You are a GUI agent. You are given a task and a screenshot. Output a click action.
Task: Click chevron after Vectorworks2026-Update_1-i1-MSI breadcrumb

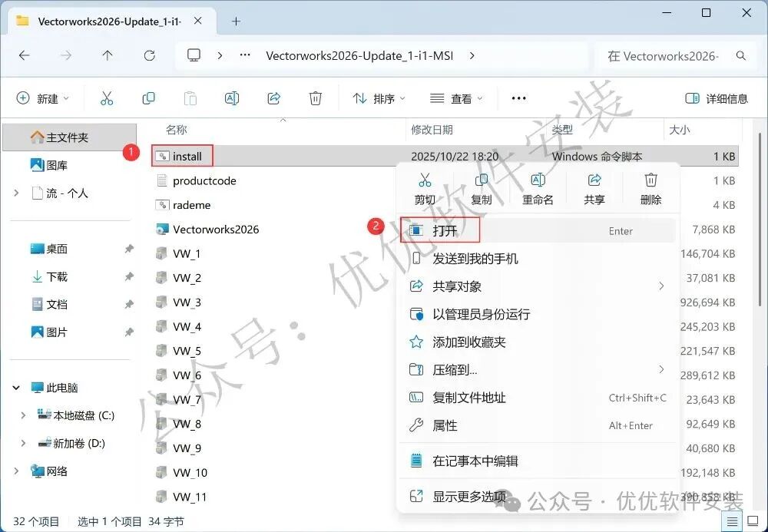(x=472, y=56)
